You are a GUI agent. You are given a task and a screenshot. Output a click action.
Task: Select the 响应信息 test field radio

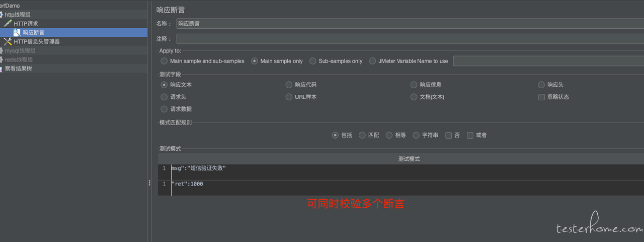coord(414,85)
